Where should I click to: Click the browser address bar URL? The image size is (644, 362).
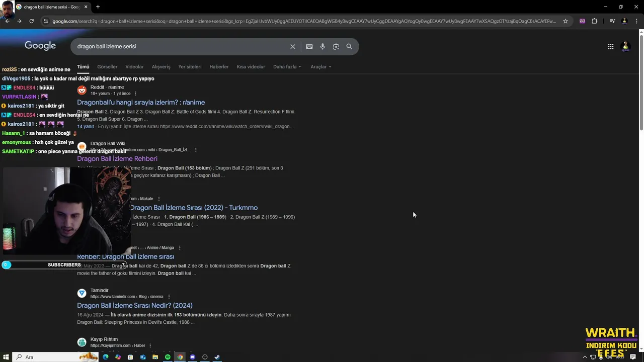point(304,21)
